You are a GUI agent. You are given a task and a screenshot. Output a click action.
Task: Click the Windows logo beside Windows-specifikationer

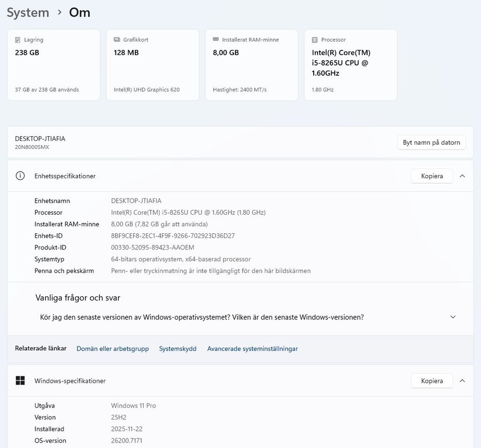[x=20, y=381]
